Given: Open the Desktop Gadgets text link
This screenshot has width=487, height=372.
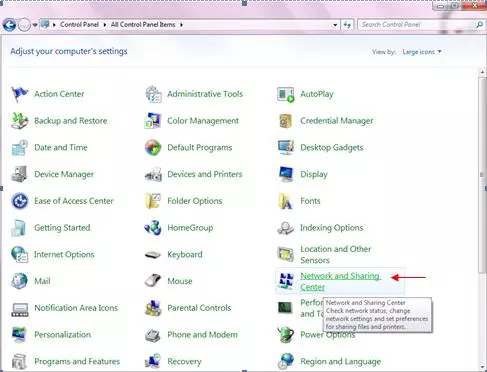Looking at the screenshot, I should [x=332, y=147].
